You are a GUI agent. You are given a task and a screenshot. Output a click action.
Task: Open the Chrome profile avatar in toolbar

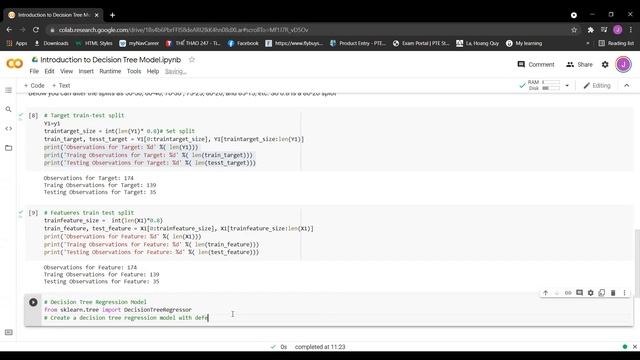point(618,30)
